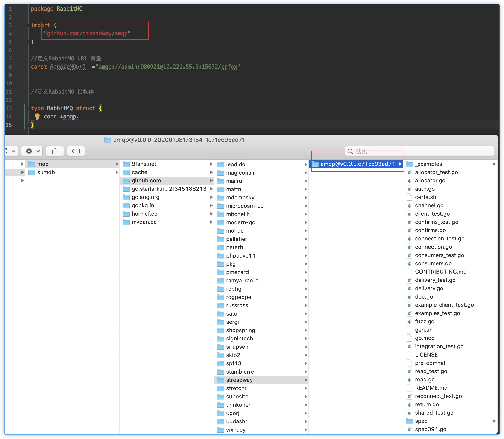The height and width of the screenshot is (439, 504).
Task: Open the spf13 folder
Action: click(x=261, y=363)
